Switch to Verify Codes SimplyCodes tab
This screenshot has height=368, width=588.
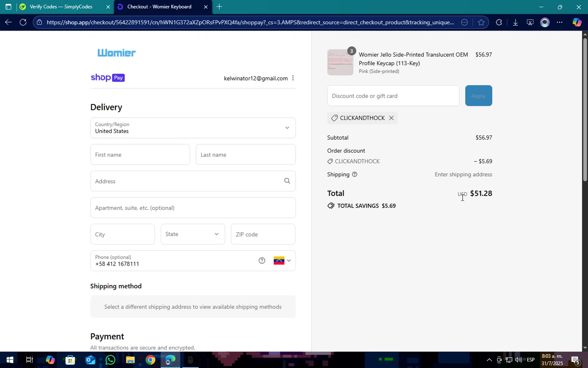tap(61, 7)
